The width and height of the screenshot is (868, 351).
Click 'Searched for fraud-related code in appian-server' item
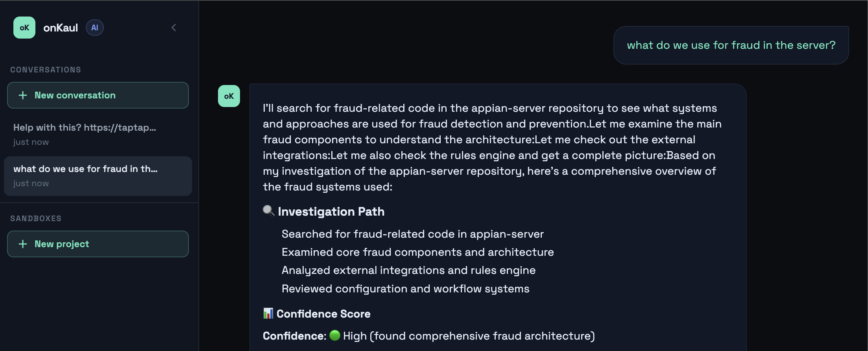(x=412, y=234)
